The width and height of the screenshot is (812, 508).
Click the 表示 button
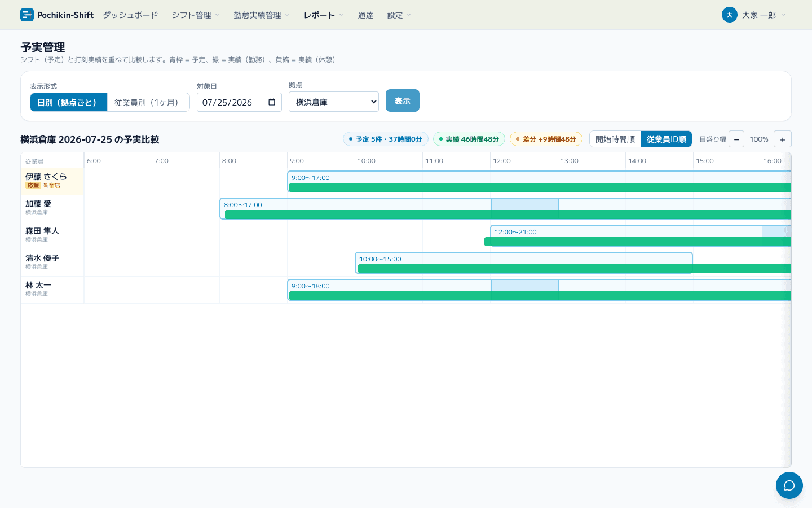click(403, 100)
